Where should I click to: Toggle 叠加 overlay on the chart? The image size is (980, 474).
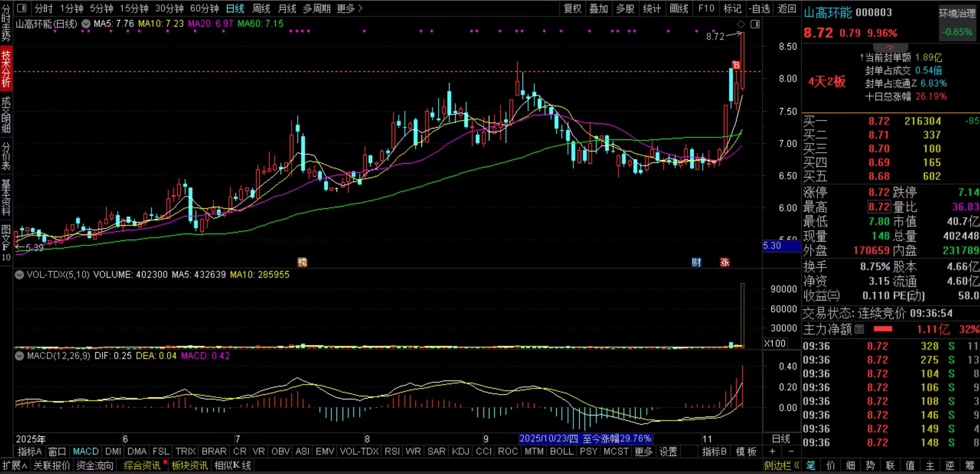click(x=599, y=9)
